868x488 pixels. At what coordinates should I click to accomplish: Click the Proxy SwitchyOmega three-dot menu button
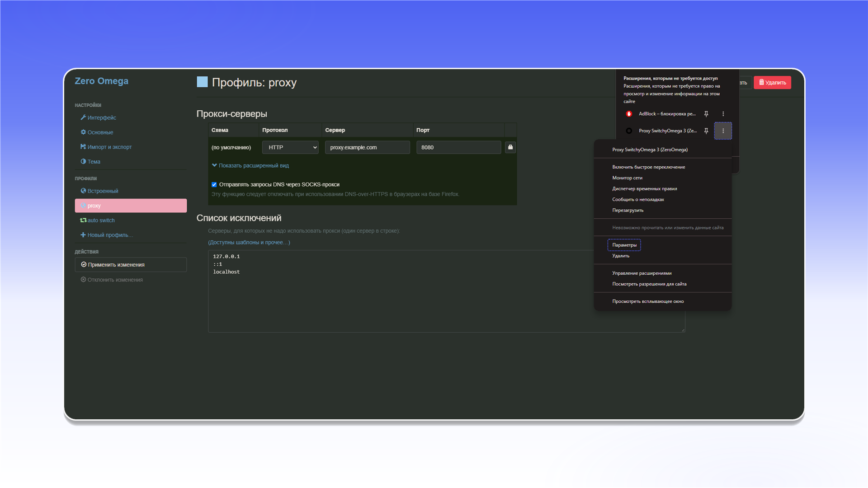pos(723,131)
